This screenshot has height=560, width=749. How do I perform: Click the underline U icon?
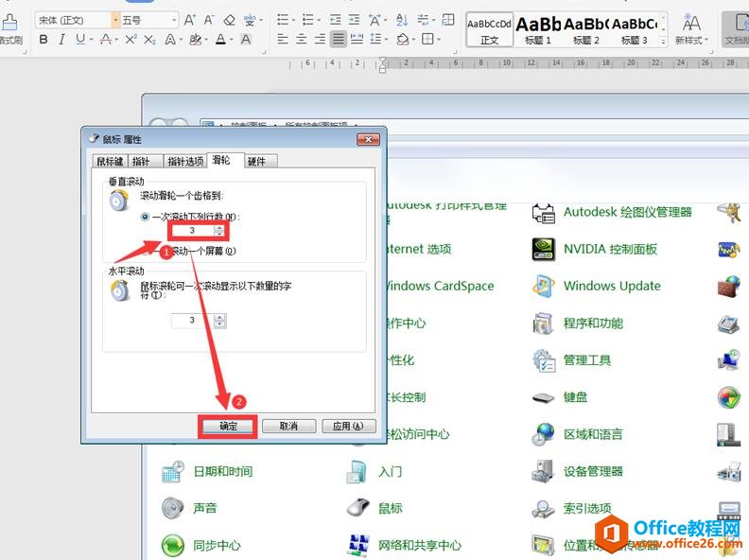80,39
